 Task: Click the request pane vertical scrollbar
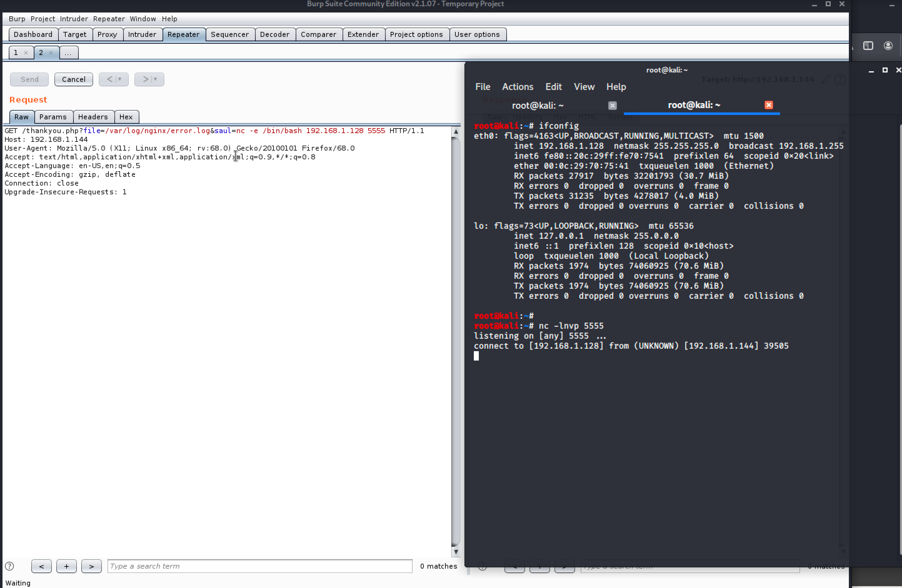tap(456, 341)
